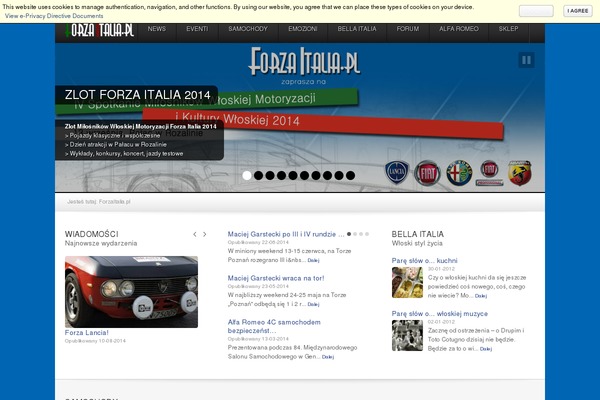Click the Abarth scorpion logo
The width and height of the screenshot is (600, 400).
[520, 173]
